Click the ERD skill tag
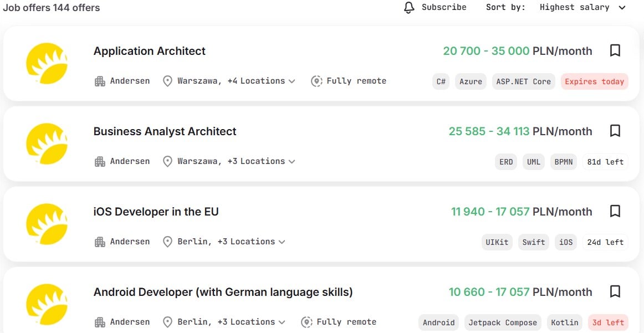Image resolution: width=644 pixels, height=333 pixels. [506, 162]
